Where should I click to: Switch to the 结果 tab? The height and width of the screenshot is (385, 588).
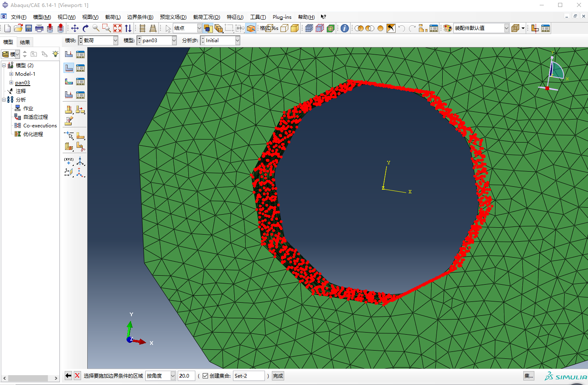(25, 42)
